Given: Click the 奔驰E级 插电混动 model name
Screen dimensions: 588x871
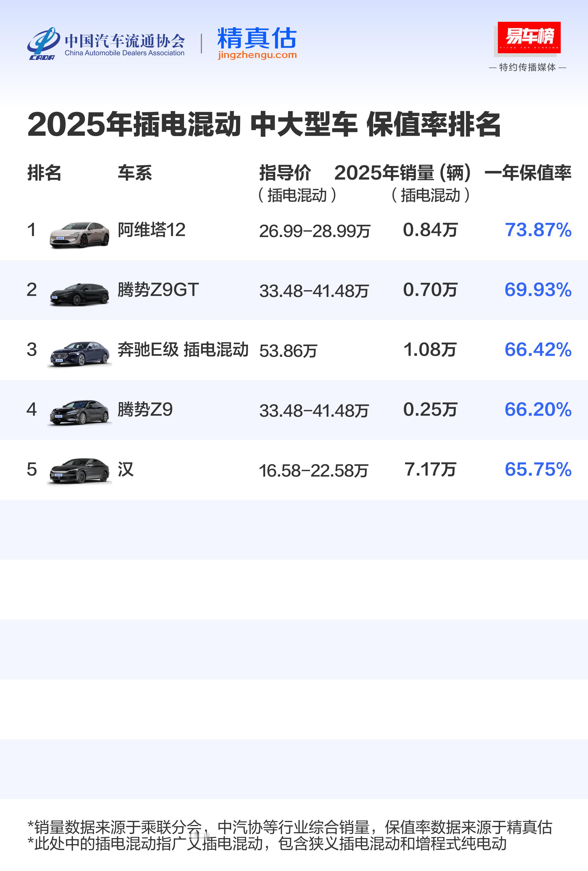Looking at the screenshot, I should pyautogui.click(x=183, y=349).
